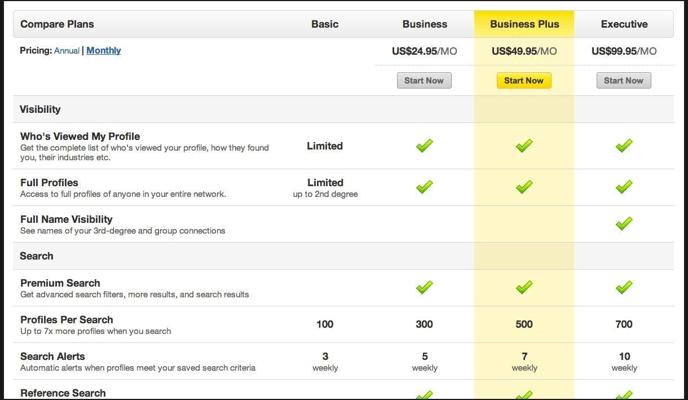Click Executive checkmark for Premium Search
Screen dimensions: 688x400
coord(624,287)
